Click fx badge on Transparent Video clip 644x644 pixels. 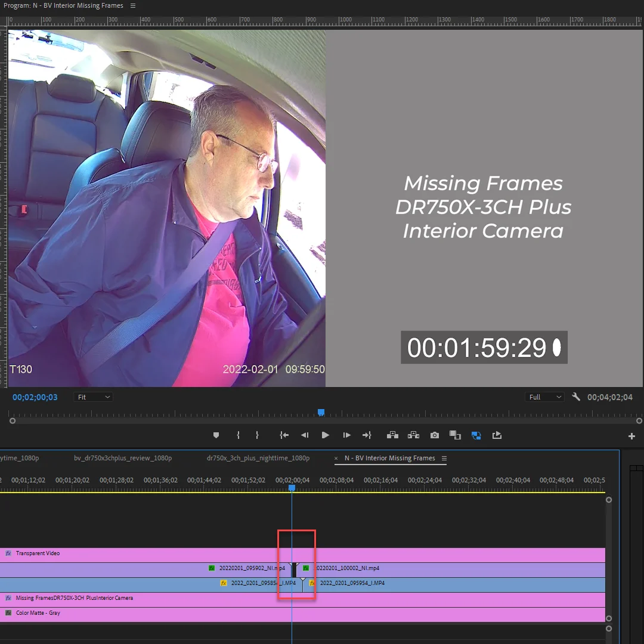coord(8,553)
